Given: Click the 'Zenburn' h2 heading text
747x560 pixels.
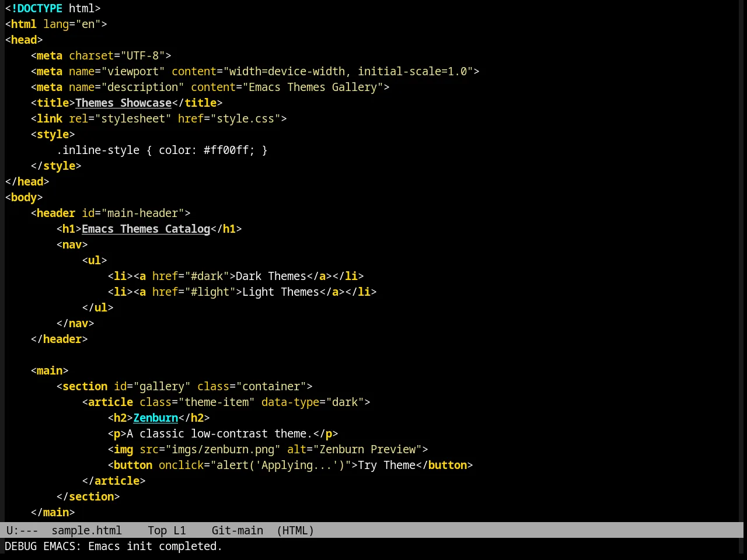Looking at the screenshot, I should pyautogui.click(x=156, y=418).
